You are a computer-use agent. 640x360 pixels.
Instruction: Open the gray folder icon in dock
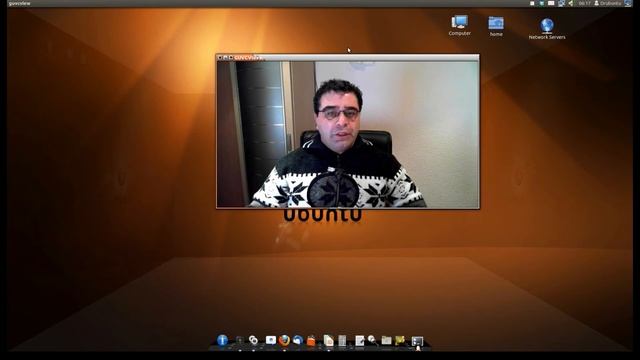pyautogui.click(x=386, y=340)
